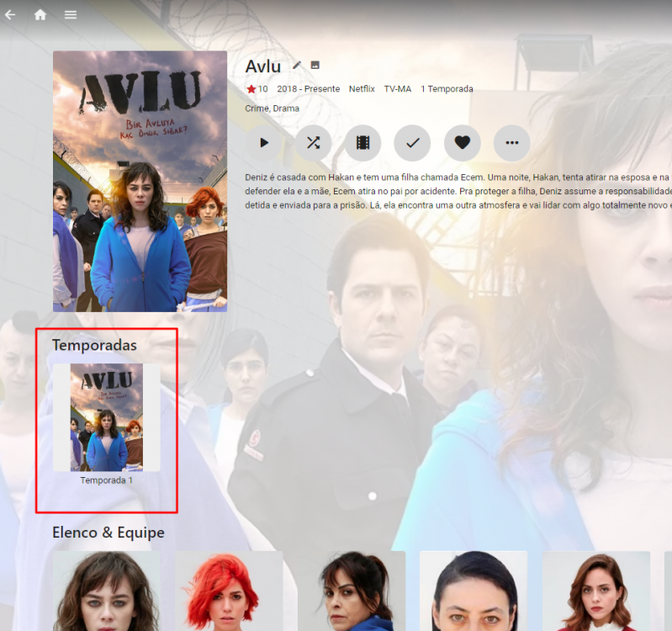Open the Drama genre link
Screen dimensions: 672x631
coord(286,109)
